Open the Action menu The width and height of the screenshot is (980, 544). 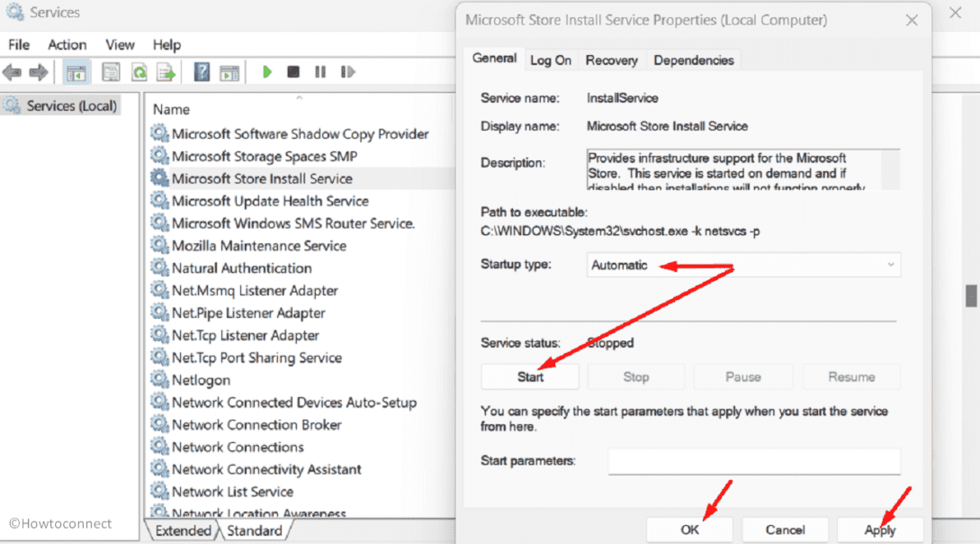pyautogui.click(x=67, y=45)
